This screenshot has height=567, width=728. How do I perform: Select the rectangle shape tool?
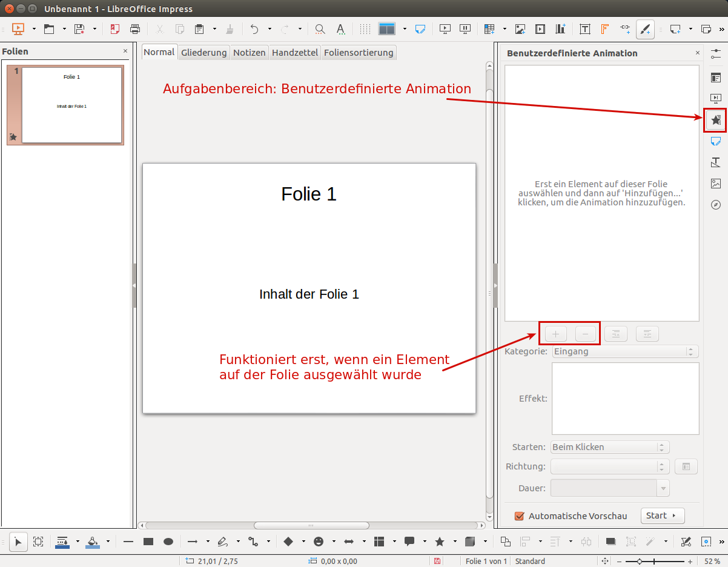pyautogui.click(x=148, y=542)
